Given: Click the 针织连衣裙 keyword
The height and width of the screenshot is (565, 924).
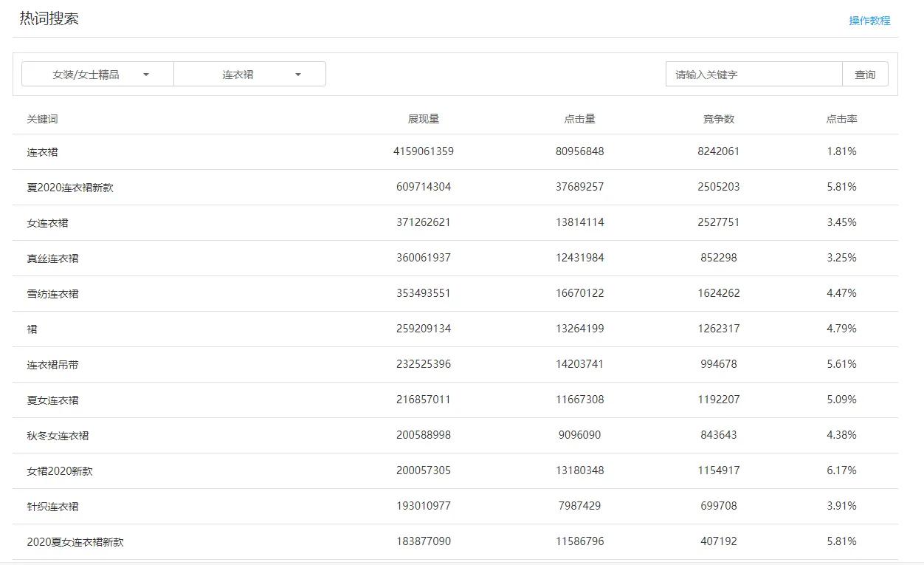Looking at the screenshot, I should click(52, 507).
